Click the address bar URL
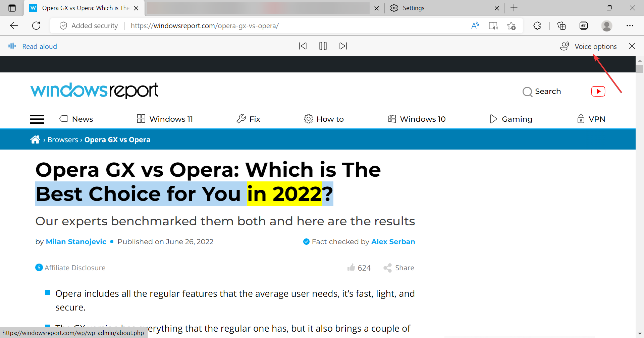 [x=205, y=26]
